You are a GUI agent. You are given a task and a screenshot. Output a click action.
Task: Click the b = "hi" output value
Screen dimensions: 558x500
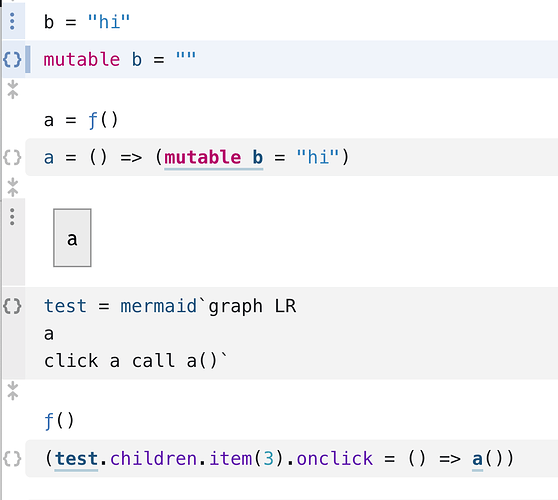coord(87,22)
